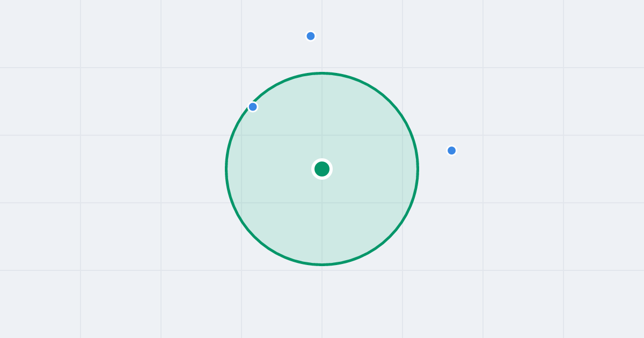Pick the blue dot right of the circle
The image size is (644, 338).
452,150
